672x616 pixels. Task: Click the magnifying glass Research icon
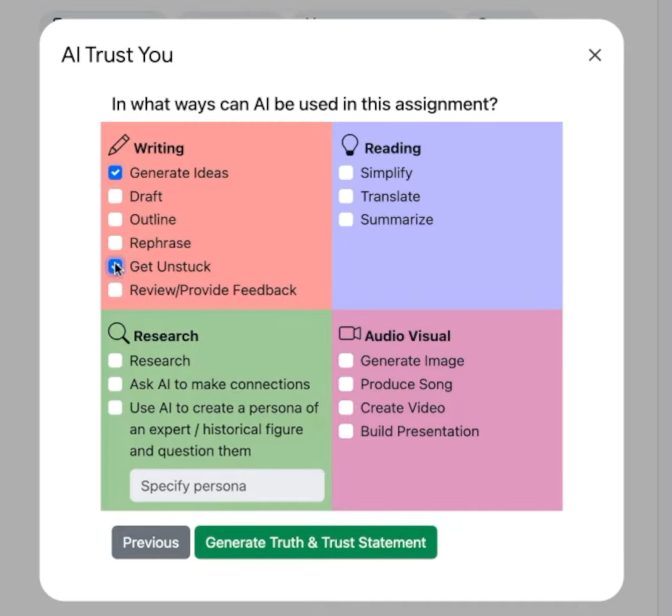(x=118, y=334)
